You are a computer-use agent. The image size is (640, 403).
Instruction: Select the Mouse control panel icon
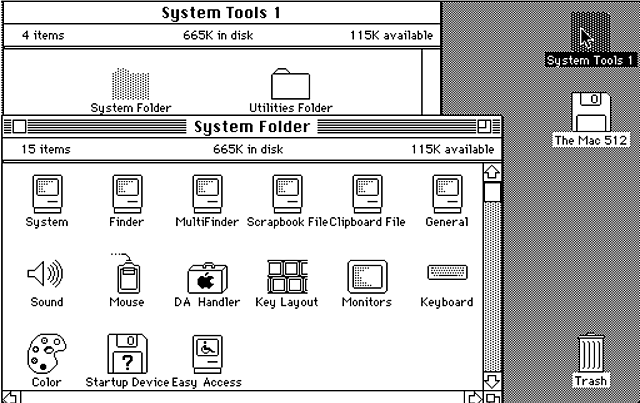(x=127, y=273)
